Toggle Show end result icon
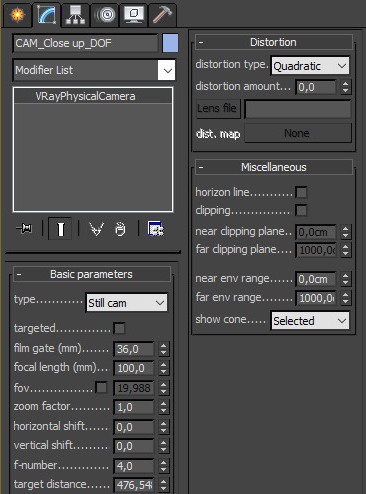366x494 pixels. (60, 229)
